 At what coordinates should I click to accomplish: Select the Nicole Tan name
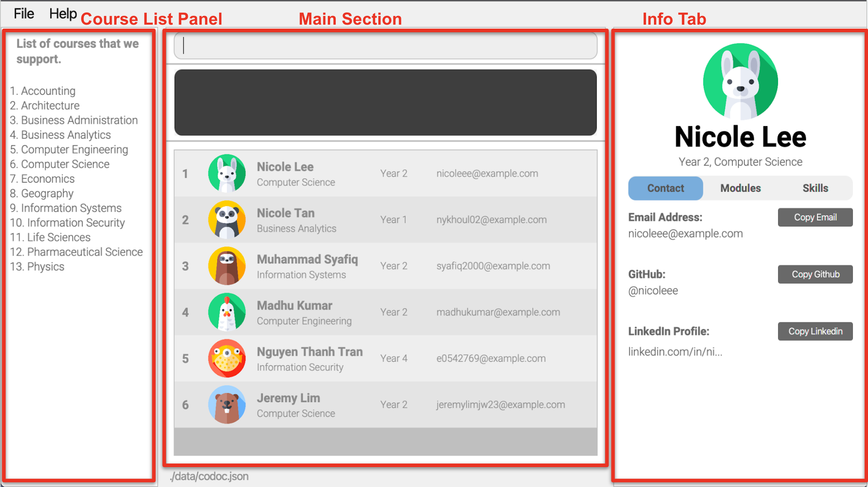pyautogui.click(x=286, y=213)
